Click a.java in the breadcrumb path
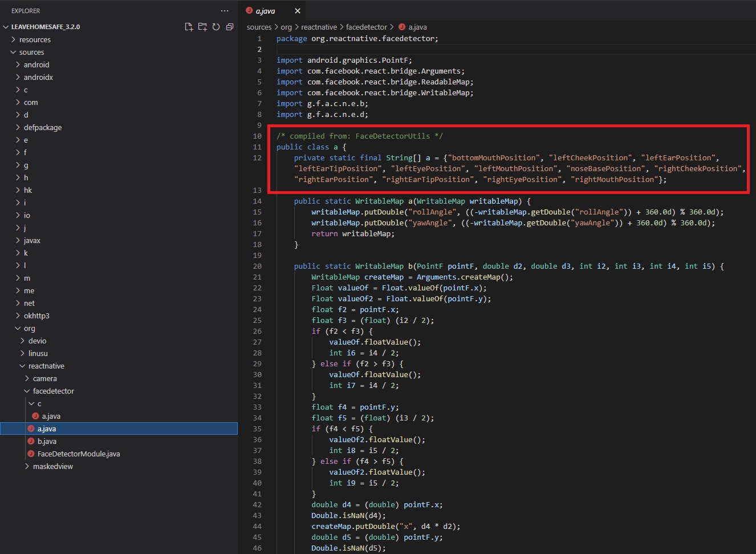756x554 pixels. (x=417, y=27)
